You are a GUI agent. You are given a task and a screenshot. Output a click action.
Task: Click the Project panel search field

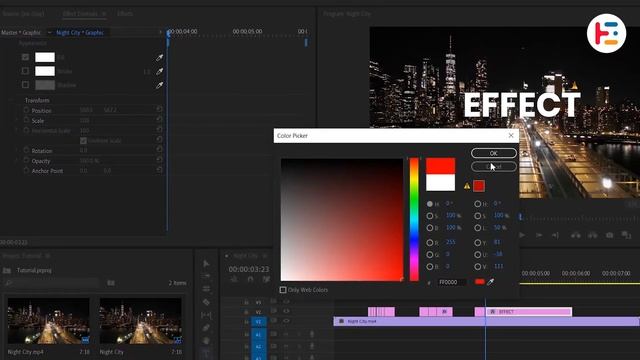53,282
